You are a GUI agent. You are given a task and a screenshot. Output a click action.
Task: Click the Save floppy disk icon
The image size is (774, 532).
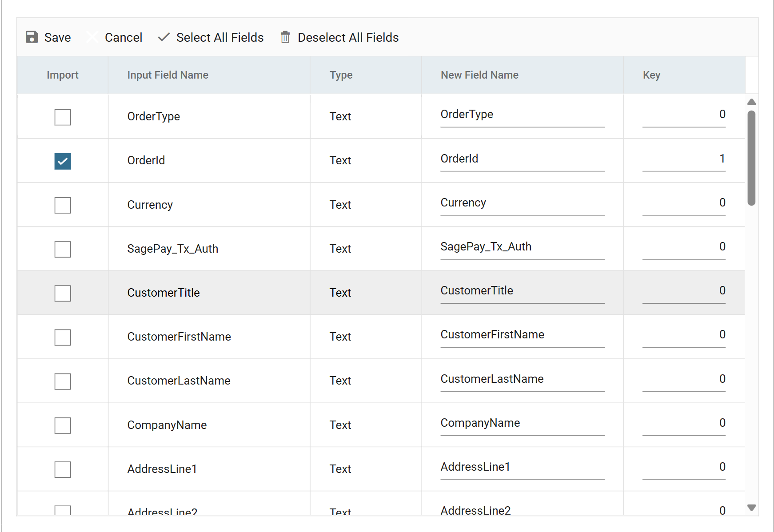pos(32,37)
